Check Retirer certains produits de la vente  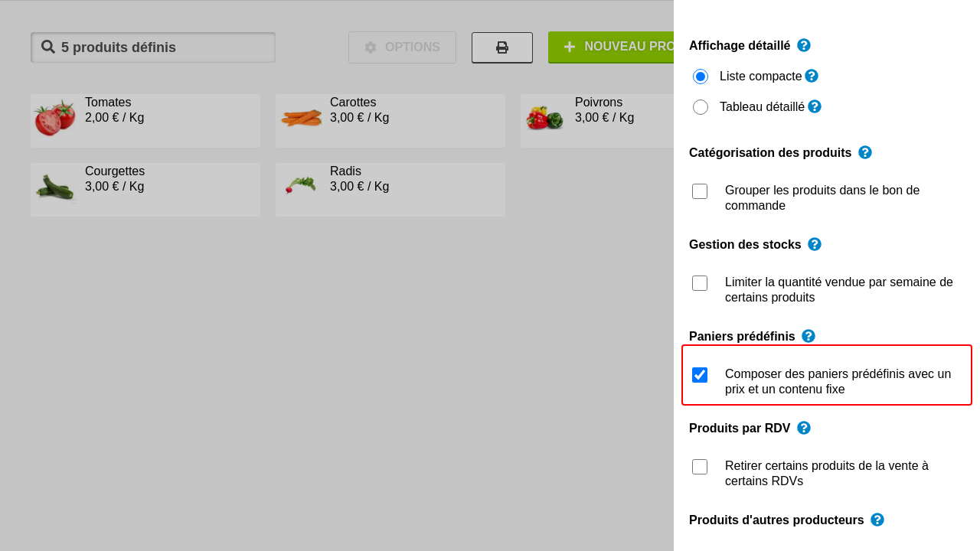point(700,467)
